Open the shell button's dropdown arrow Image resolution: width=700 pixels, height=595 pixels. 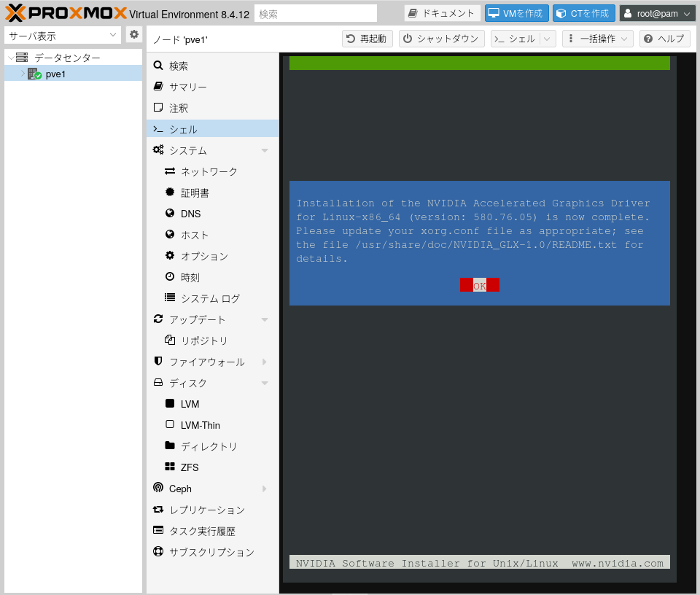(x=548, y=39)
